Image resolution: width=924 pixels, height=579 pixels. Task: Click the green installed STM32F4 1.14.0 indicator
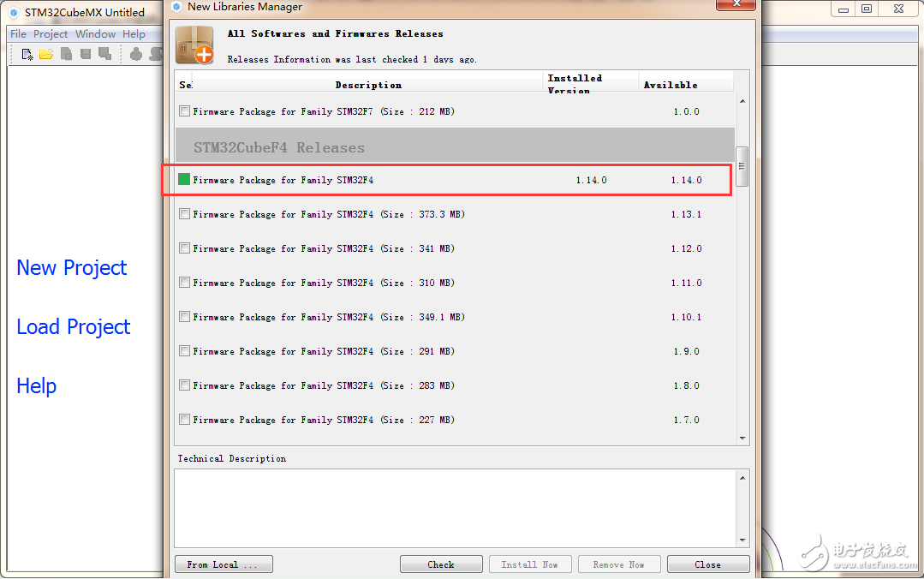[184, 179]
